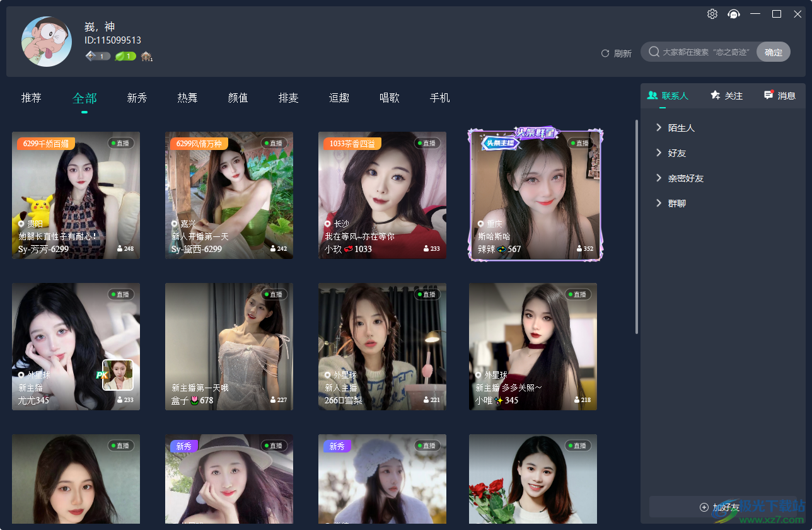Screen dimensions: 812x530
Task: Open settings gear icon in title bar
Action: point(712,14)
